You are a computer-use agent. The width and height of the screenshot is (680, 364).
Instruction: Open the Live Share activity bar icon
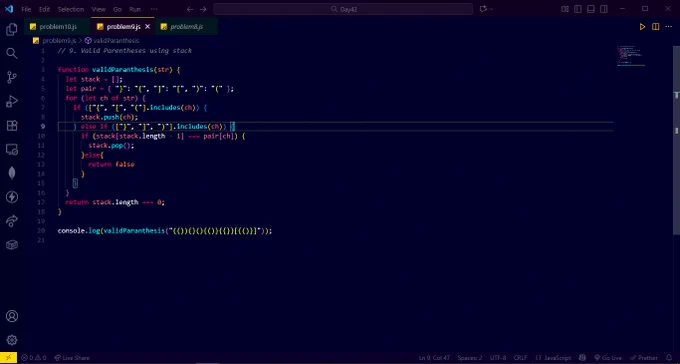click(12, 221)
